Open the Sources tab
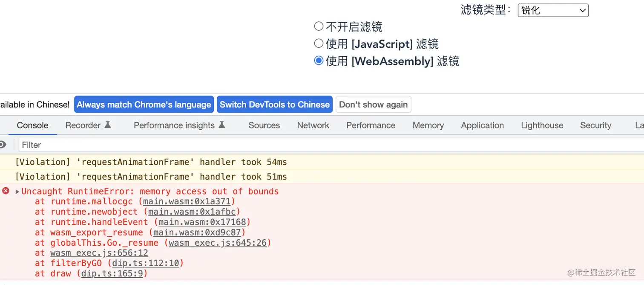The height and width of the screenshot is (285, 644). (x=264, y=125)
